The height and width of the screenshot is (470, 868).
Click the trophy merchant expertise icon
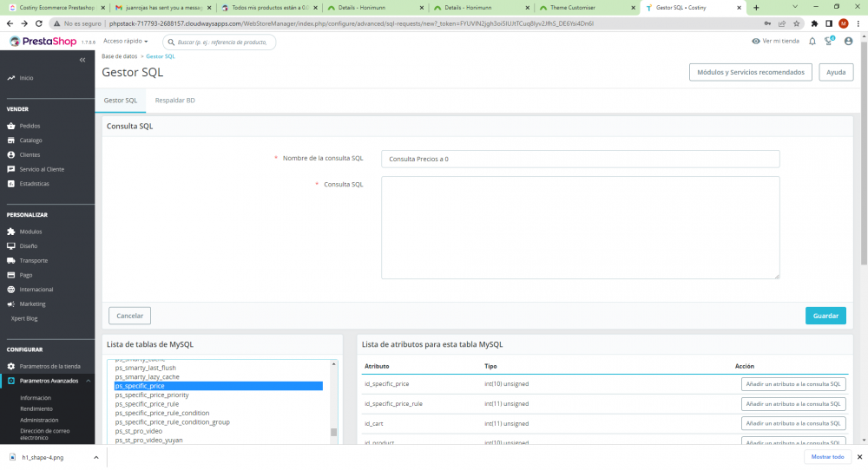[x=829, y=41]
